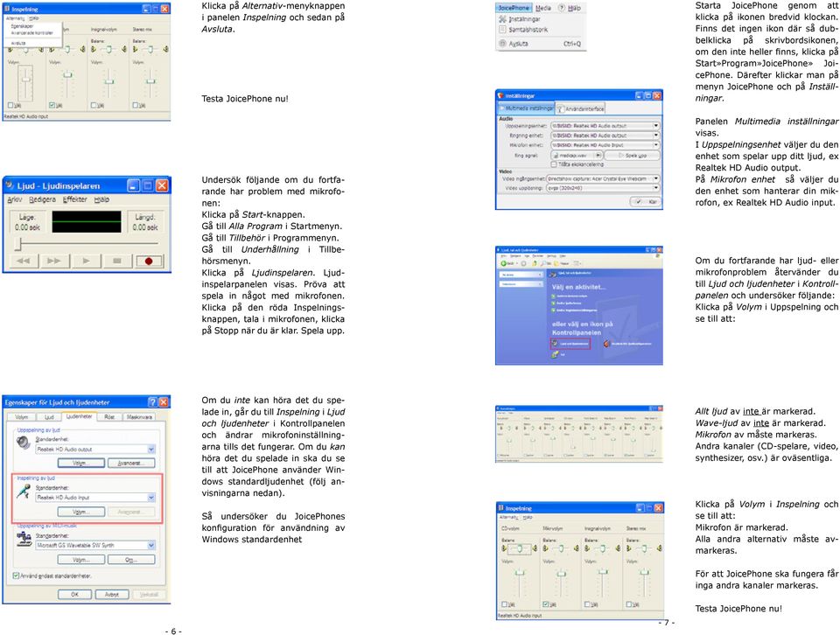Click the rewind button in Ljudinspelaren
Viewport: 840px width, 635px height.
click(24, 261)
